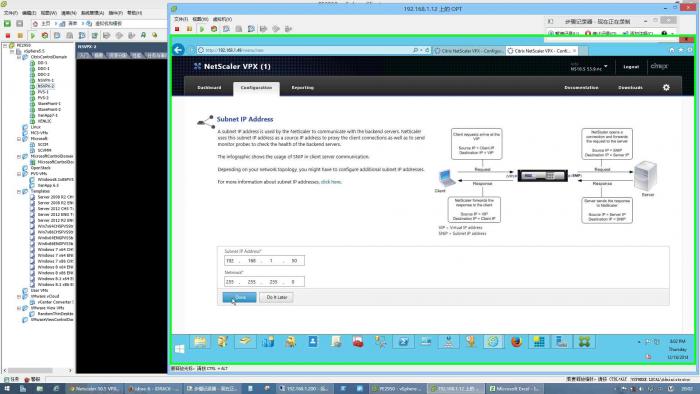Go back with the browser back arrow
This screenshot has width=700, height=394.
[179, 50]
